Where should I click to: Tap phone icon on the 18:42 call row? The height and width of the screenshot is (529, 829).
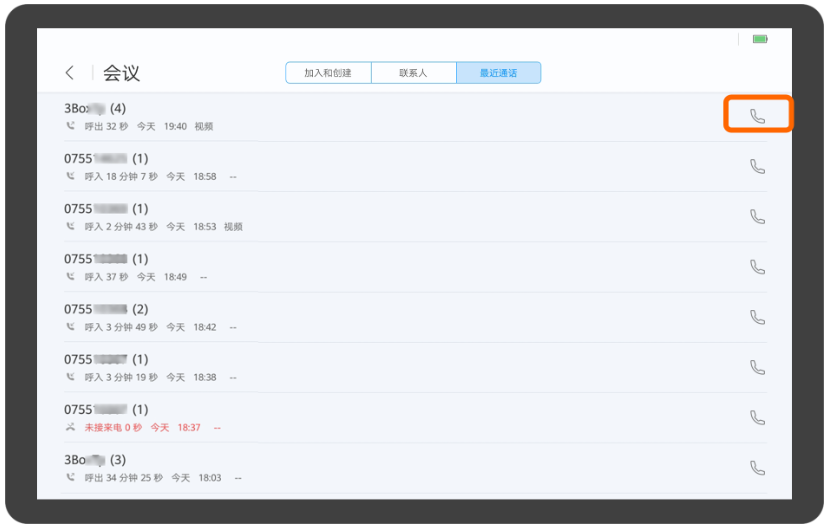point(757,317)
